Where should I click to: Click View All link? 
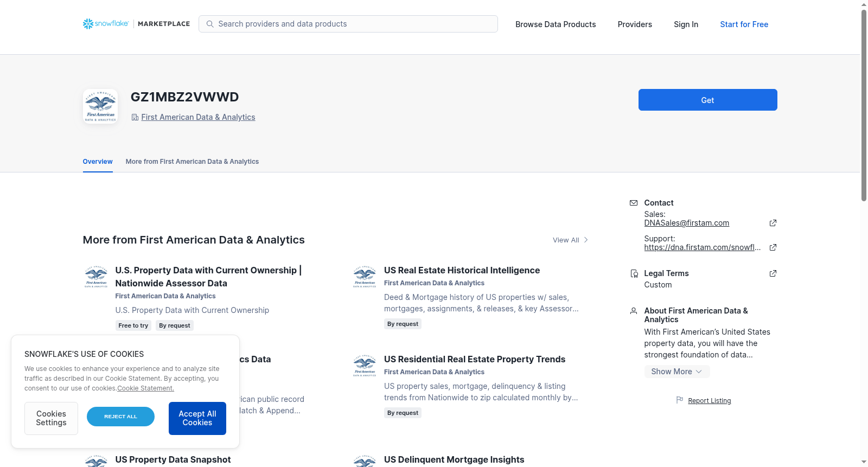click(x=566, y=240)
